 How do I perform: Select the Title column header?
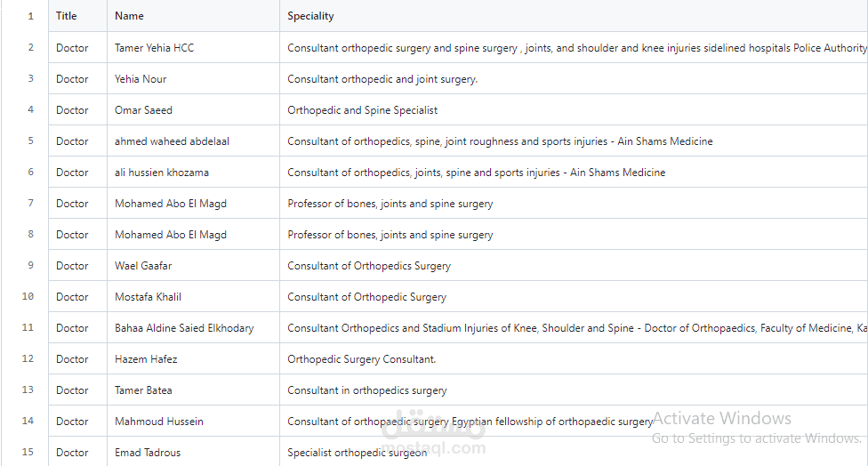[x=77, y=16]
